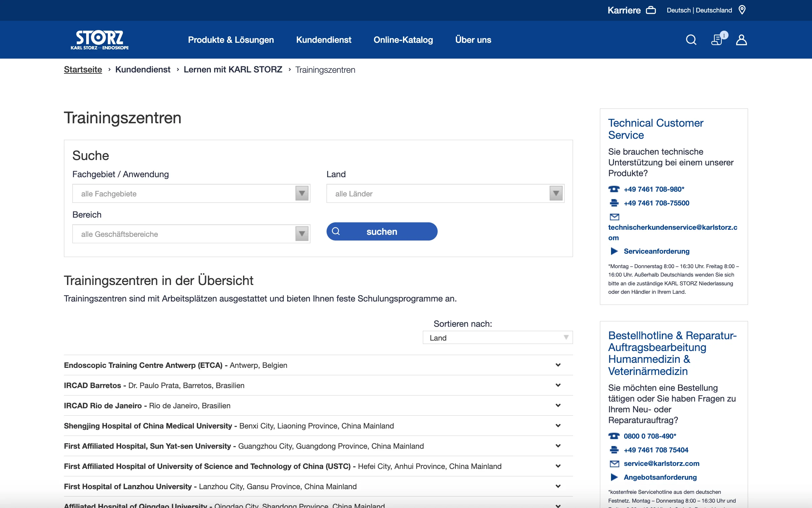812x508 pixels.
Task: Go to Startseite breadcrumb link
Action: pyautogui.click(x=83, y=69)
